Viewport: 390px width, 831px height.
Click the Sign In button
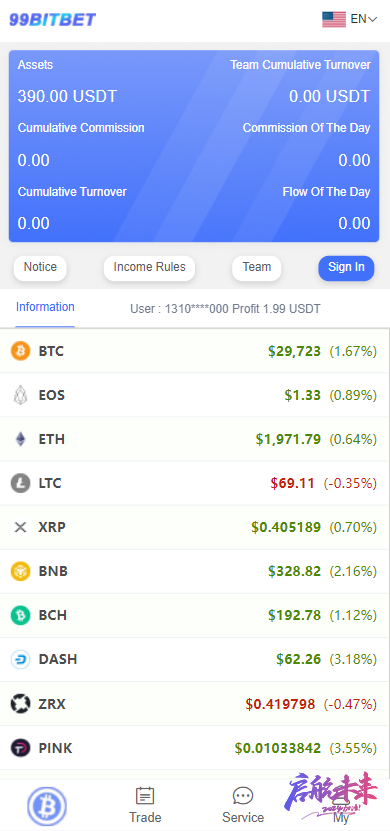(346, 268)
